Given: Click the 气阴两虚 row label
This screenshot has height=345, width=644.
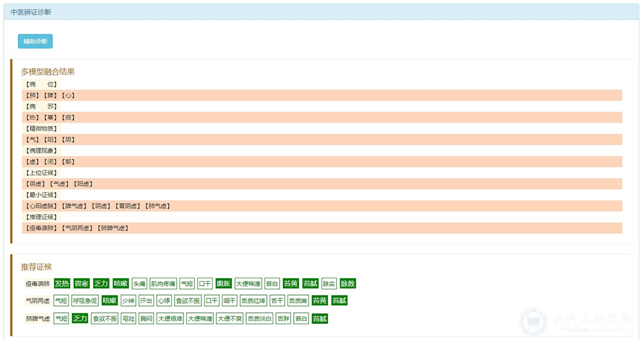Looking at the screenshot, I should pyautogui.click(x=37, y=301).
